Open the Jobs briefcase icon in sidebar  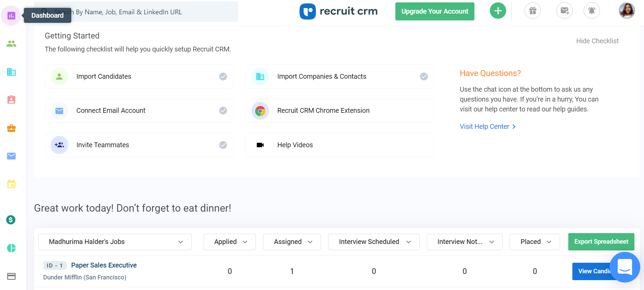[x=11, y=128]
